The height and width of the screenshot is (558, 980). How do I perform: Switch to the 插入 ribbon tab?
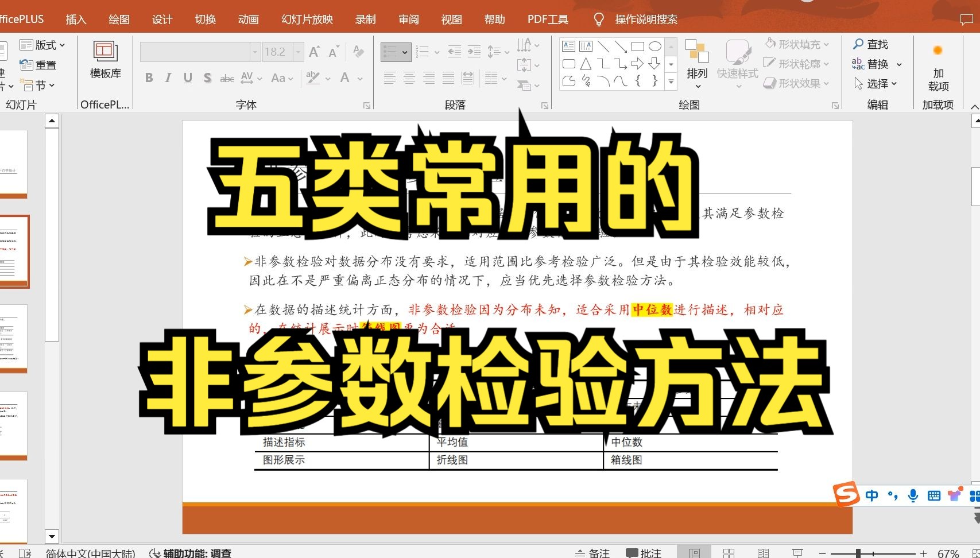coord(75,19)
